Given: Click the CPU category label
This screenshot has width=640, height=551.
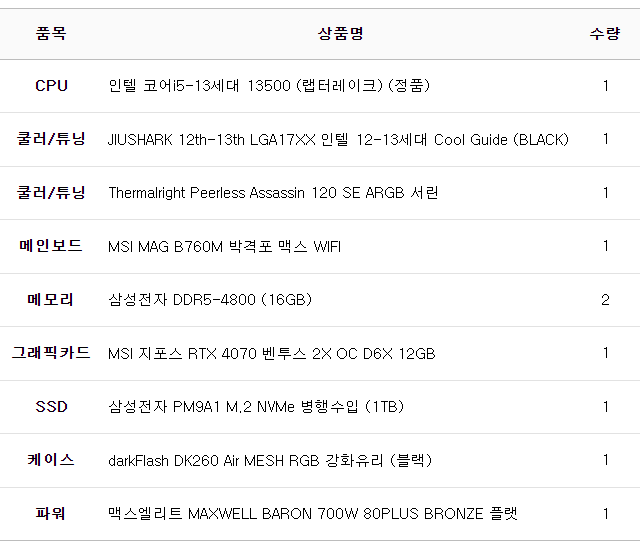Looking at the screenshot, I should [51, 86].
